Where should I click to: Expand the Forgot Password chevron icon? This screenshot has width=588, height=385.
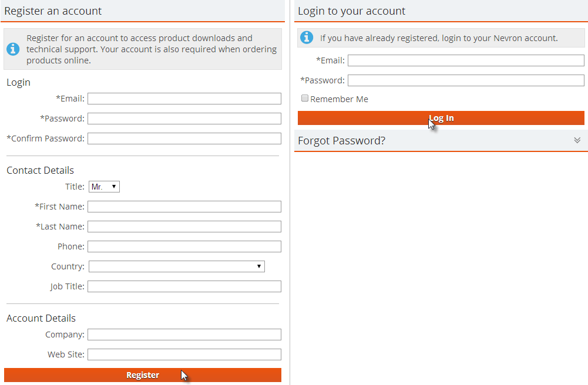coord(577,140)
